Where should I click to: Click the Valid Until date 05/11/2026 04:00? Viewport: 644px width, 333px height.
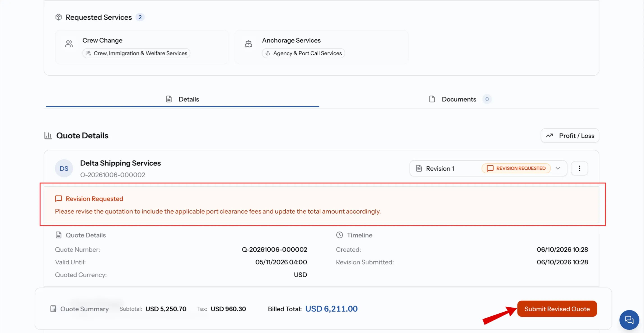[281, 262]
